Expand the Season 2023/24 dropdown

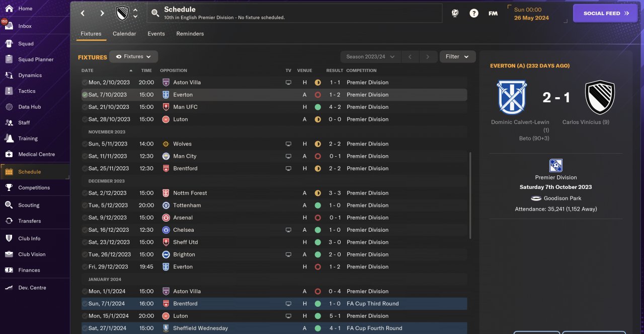click(x=370, y=57)
